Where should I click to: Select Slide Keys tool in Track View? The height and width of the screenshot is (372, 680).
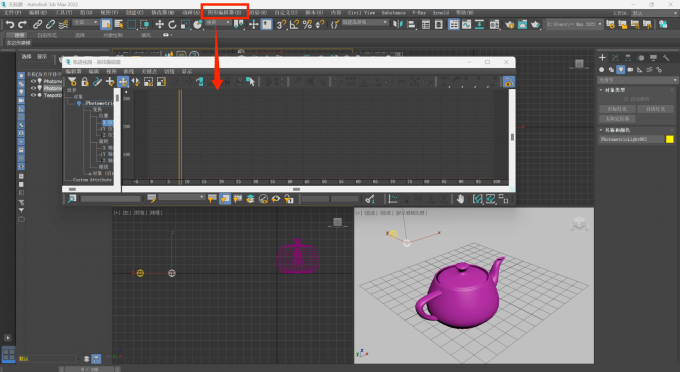(x=136, y=82)
